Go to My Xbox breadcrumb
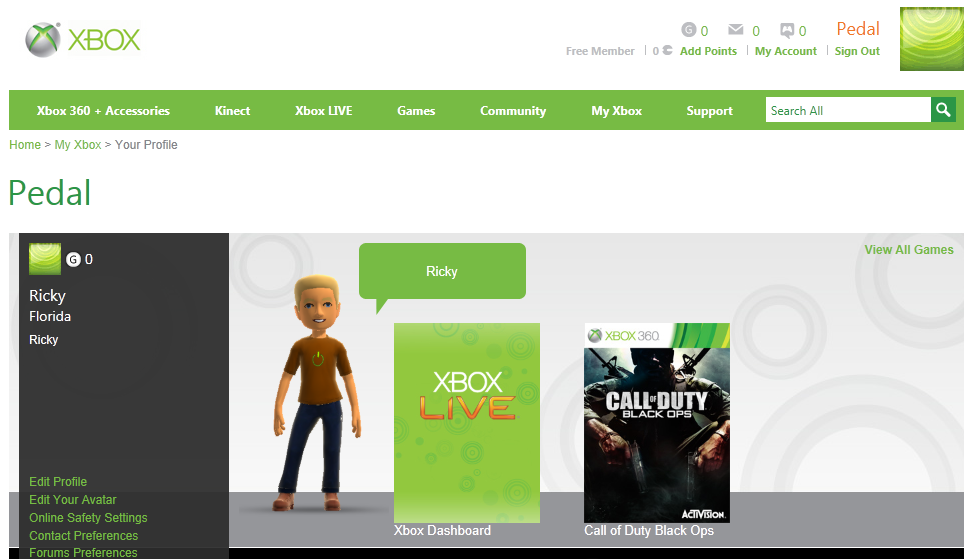Screen dimensions: 974x559 (78, 145)
